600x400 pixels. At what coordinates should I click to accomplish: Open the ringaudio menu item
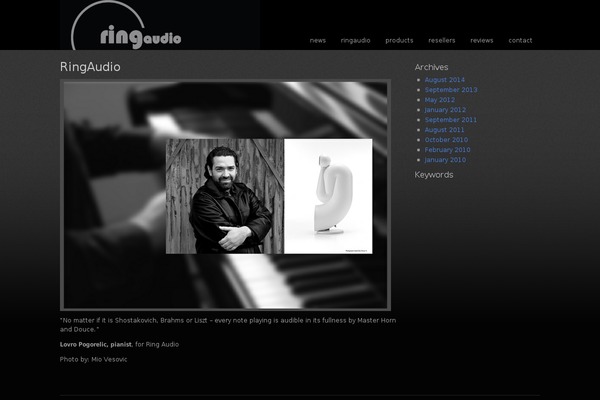click(355, 40)
